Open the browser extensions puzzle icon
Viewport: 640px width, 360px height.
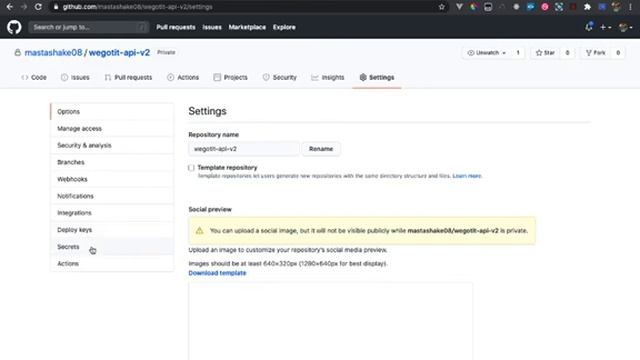click(x=587, y=7)
